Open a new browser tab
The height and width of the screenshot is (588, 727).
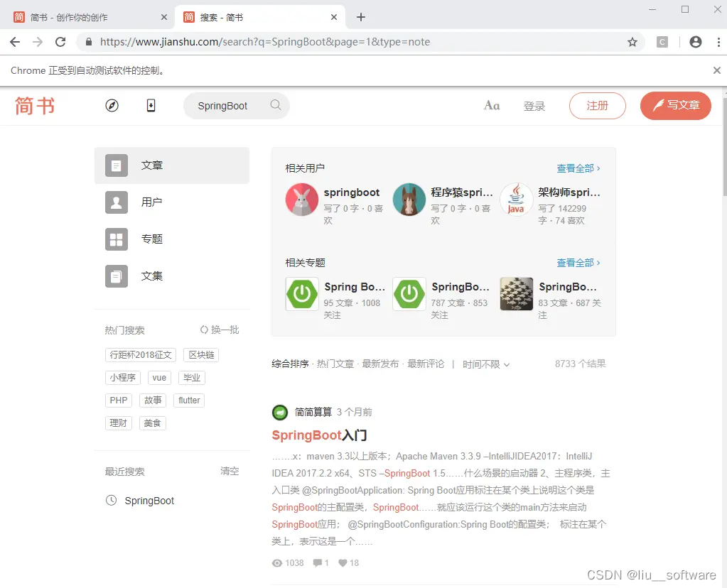pos(361,17)
